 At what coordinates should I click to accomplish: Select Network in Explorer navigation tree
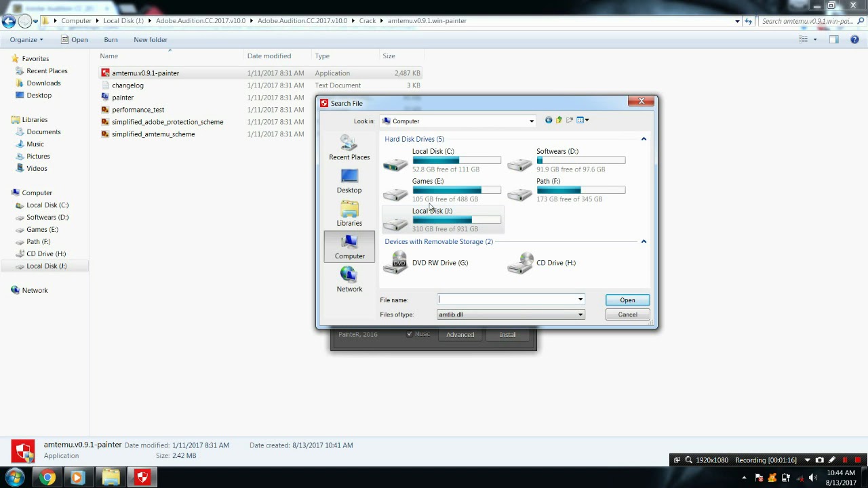tap(35, 290)
